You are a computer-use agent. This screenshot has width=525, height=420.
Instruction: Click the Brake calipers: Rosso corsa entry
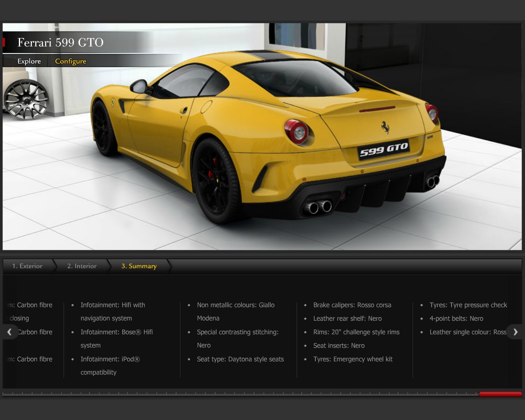click(x=352, y=305)
